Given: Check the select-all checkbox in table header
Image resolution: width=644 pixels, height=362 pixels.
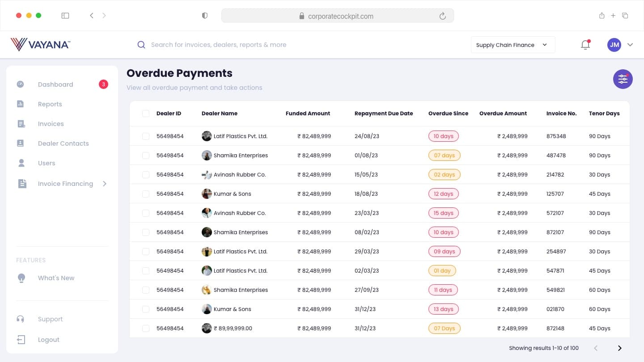Looking at the screenshot, I should [146, 114].
